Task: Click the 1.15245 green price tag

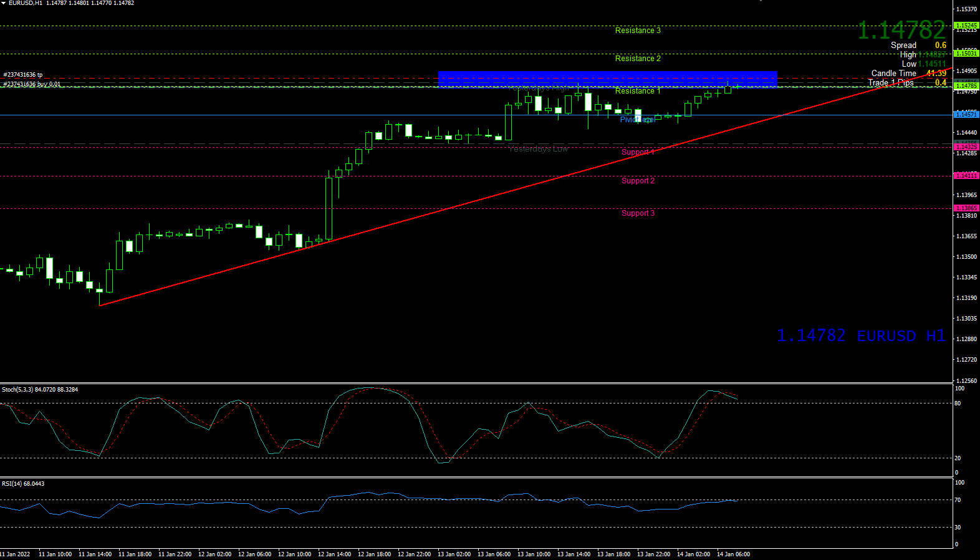Action: pos(966,26)
